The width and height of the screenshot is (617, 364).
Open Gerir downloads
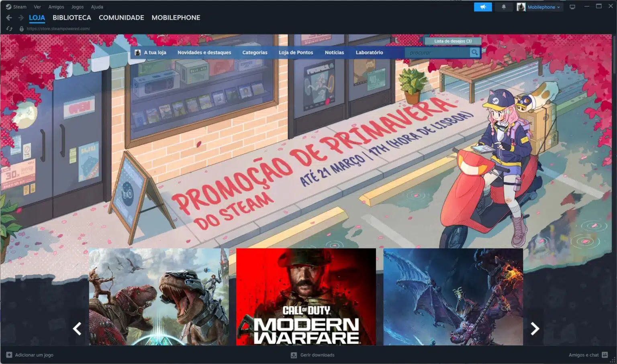click(x=317, y=355)
